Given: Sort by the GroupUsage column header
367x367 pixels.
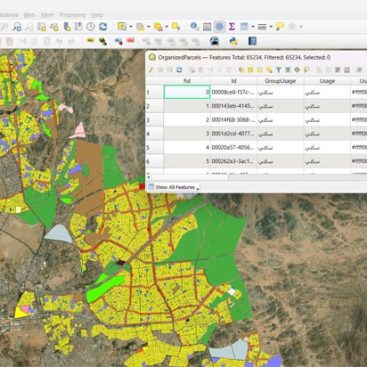Looking at the screenshot, I should 280,81.
